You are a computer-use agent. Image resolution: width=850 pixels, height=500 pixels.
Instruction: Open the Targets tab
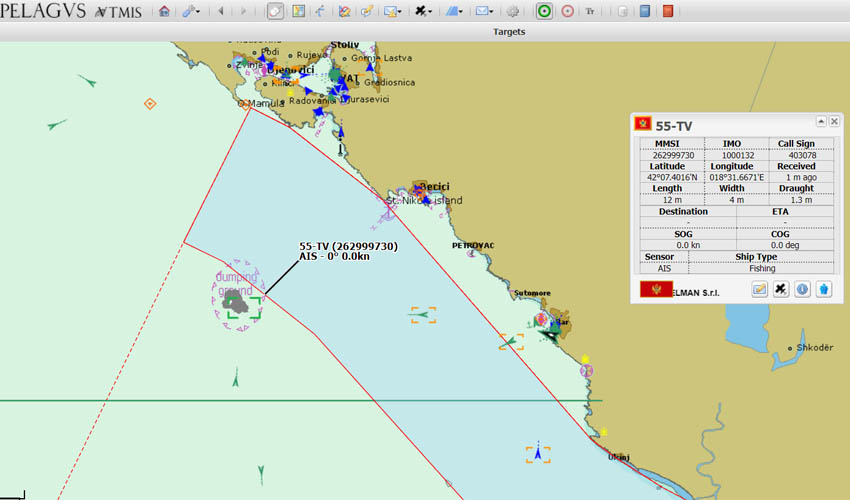pyautogui.click(x=509, y=31)
